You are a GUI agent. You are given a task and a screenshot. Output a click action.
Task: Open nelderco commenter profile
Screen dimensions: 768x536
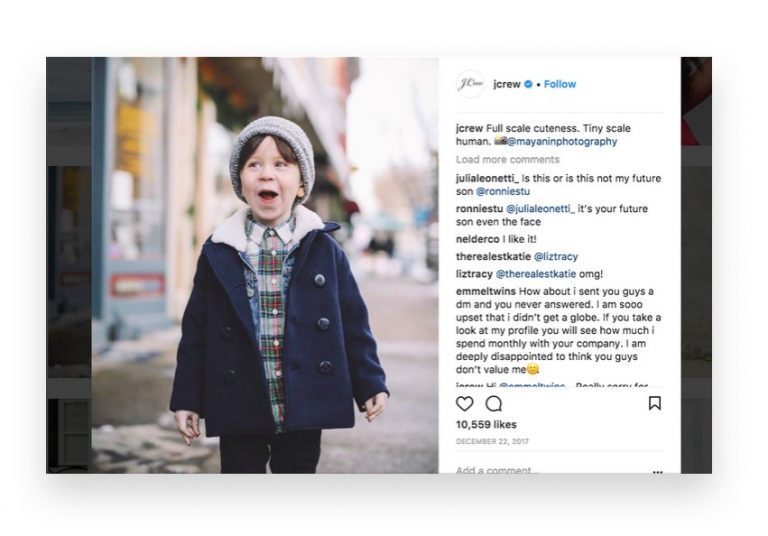[478, 240]
